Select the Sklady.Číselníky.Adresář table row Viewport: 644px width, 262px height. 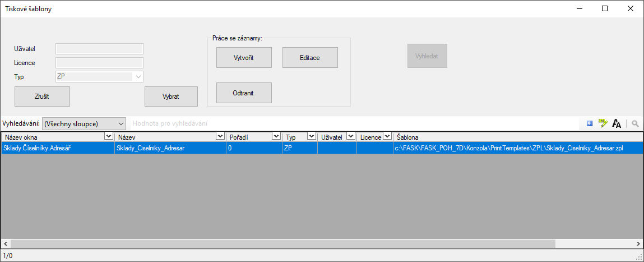click(x=56, y=148)
